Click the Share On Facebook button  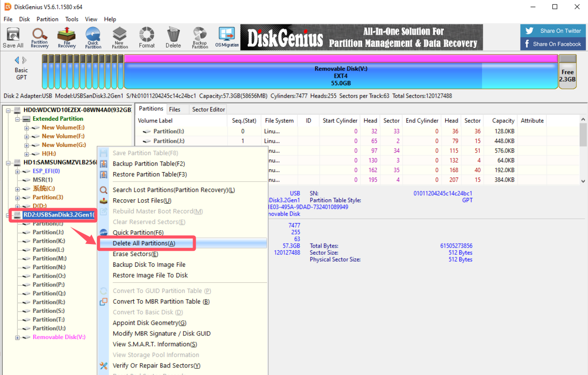tap(554, 44)
